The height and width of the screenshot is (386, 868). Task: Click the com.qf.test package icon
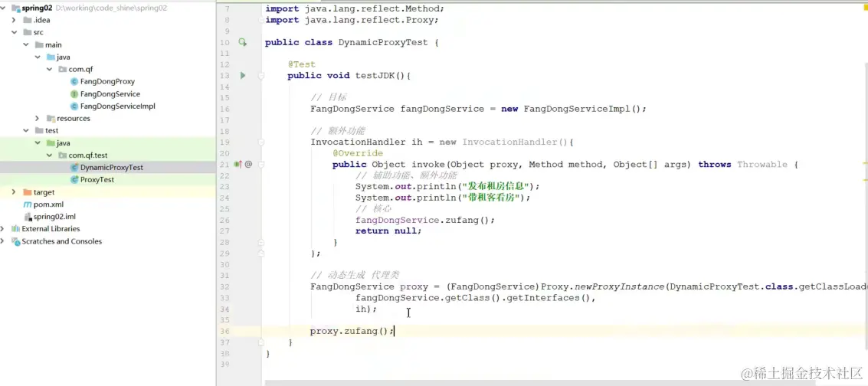[x=63, y=155]
